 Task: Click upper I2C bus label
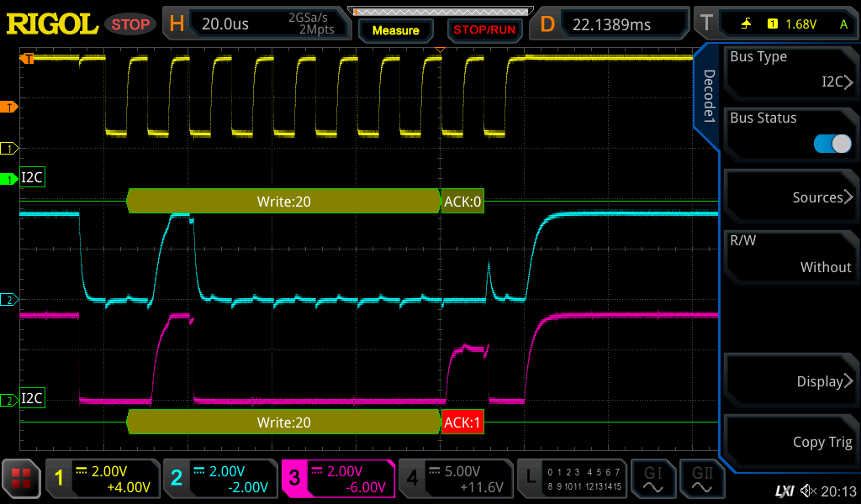click(32, 177)
